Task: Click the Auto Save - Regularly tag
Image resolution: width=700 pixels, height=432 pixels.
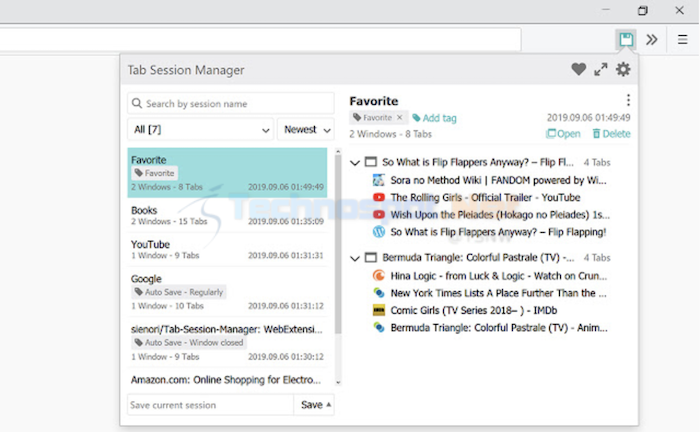Action: click(x=179, y=292)
